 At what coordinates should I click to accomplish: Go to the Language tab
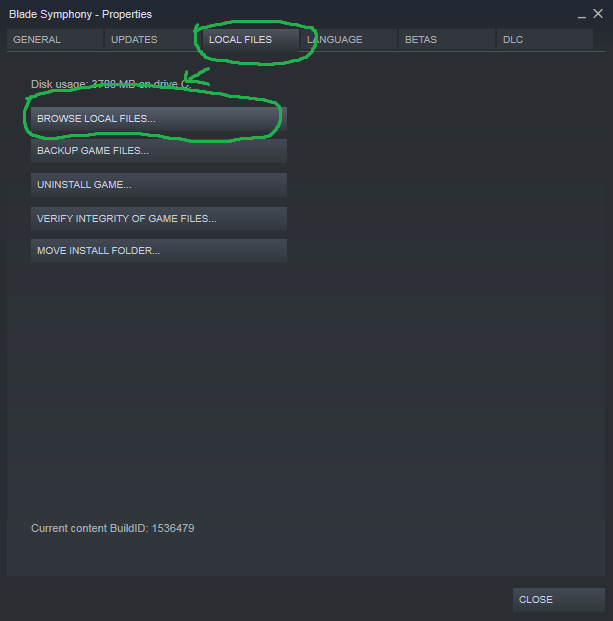(x=349, y=40)
